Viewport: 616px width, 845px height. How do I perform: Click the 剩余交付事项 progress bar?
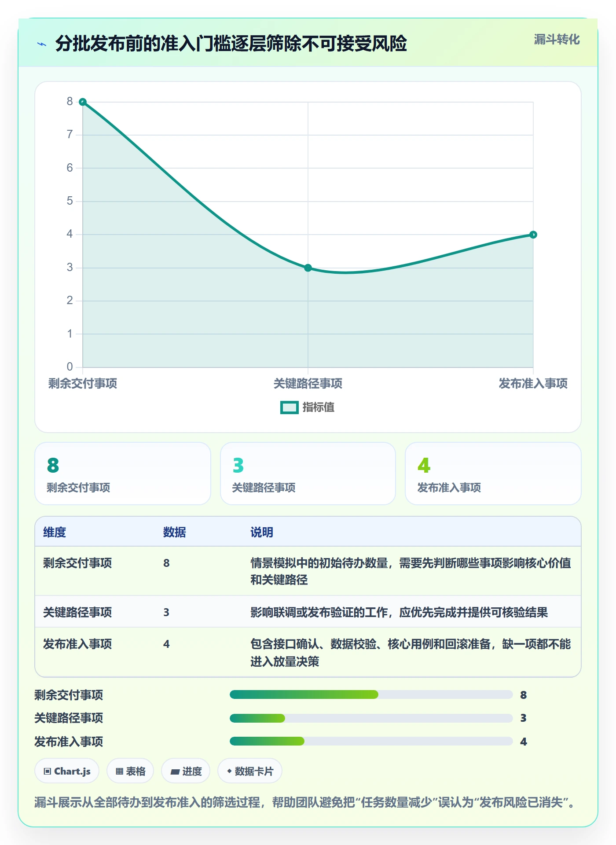point(371,694)
